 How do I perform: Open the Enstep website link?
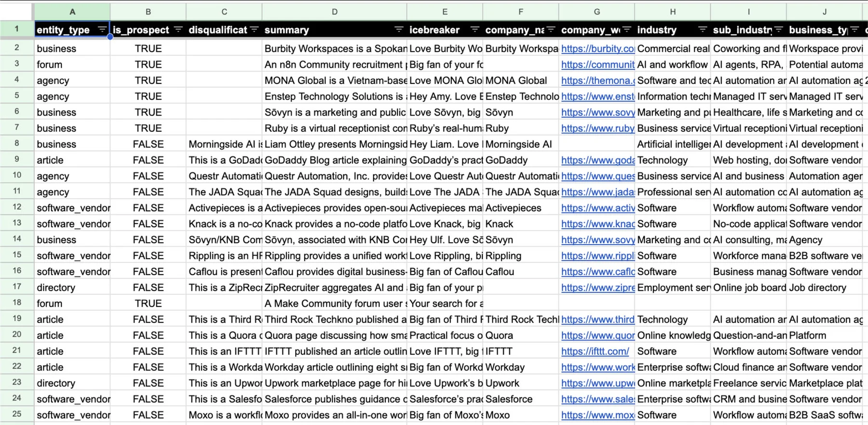pos(597,96)
